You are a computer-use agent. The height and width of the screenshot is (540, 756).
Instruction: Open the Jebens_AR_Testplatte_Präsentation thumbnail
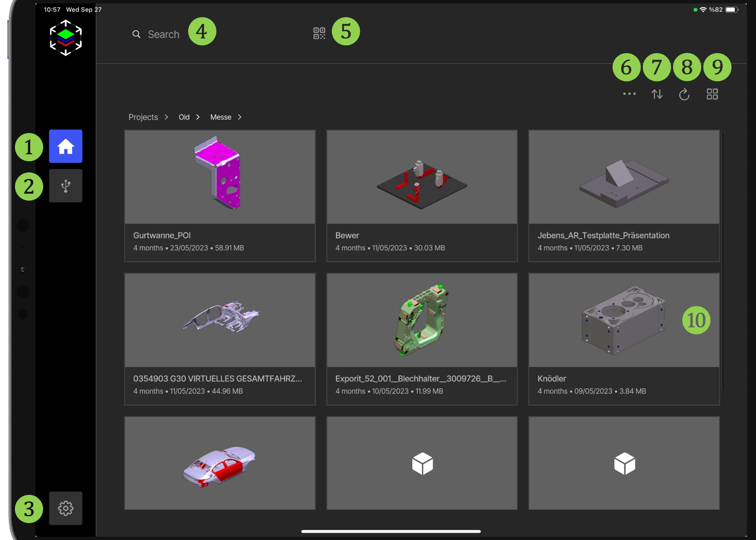coord(624,177)
